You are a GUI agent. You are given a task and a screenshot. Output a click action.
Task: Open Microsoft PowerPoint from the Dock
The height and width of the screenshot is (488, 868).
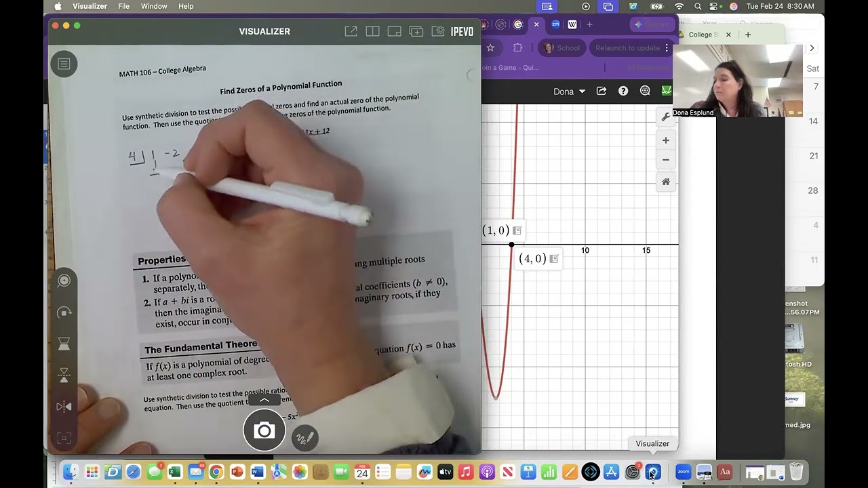(x=237, y=472)
